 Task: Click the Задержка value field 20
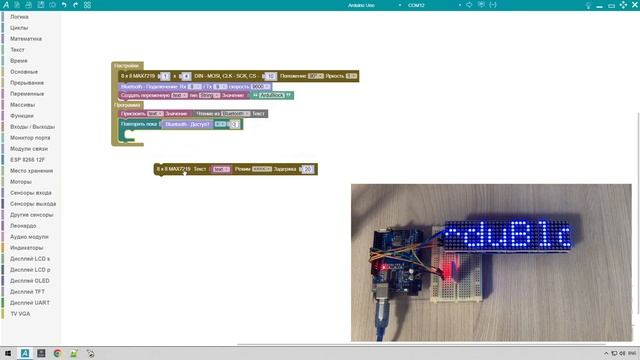click(x=308, y=169)
